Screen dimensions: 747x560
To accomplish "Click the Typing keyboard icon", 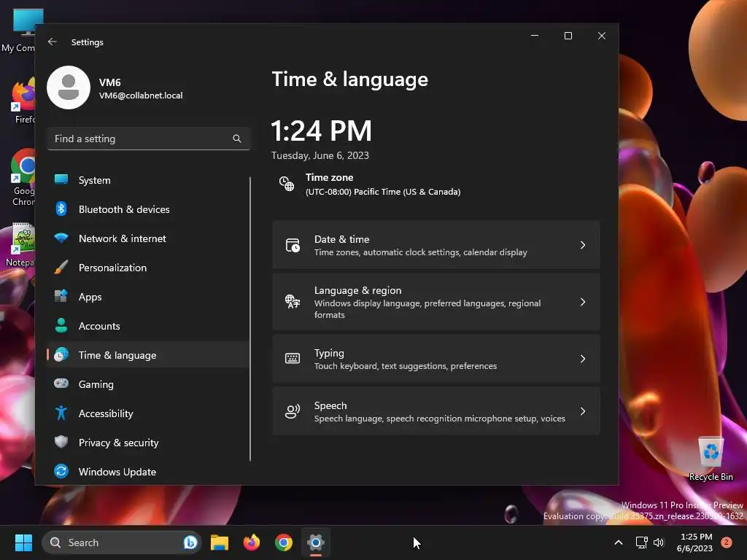I will pos(293,359).
